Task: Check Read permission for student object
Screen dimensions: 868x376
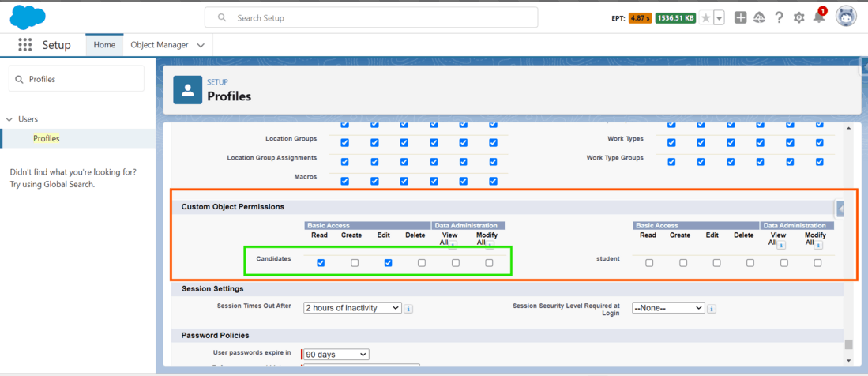Action: tap(649, 263)
